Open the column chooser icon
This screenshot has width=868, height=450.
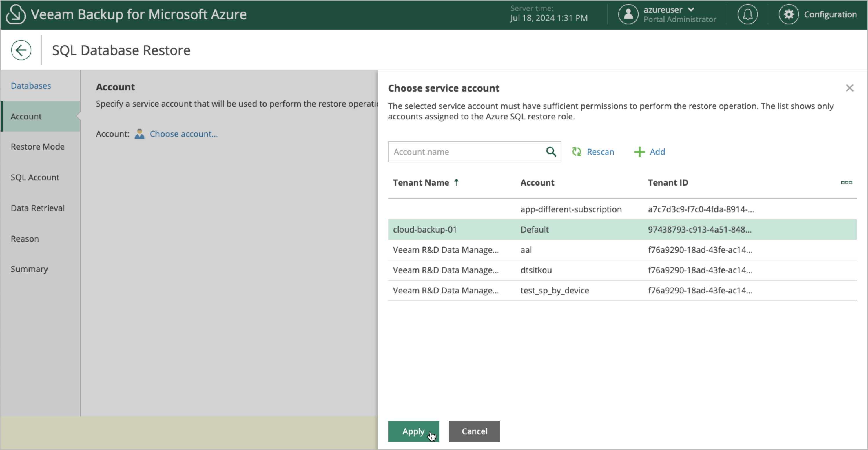[847, 182]
